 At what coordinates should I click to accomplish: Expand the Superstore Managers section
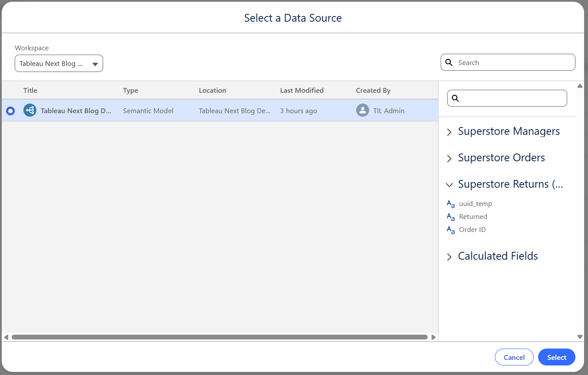click(449, 132)
